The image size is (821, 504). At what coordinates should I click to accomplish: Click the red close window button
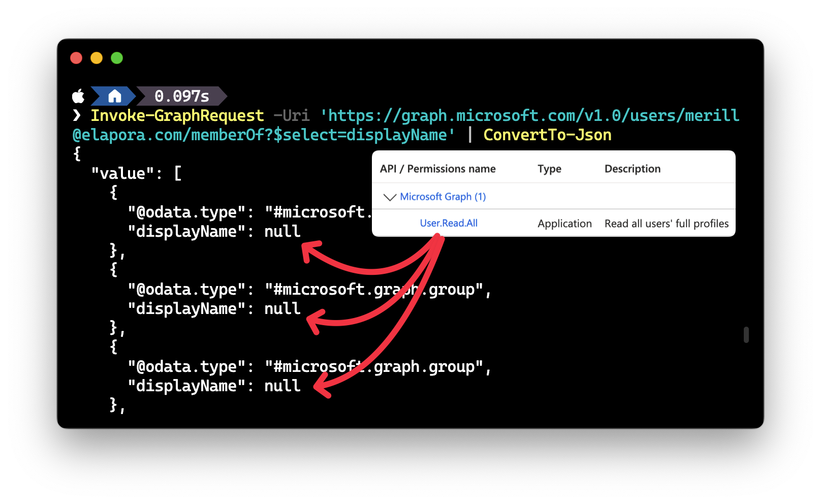[76, 58]
